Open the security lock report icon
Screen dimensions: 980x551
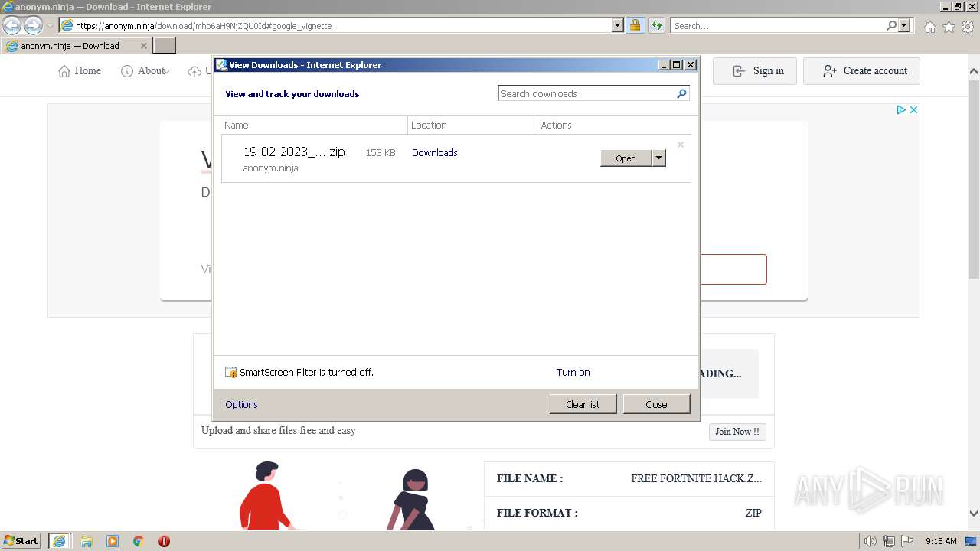pos(635,26)
